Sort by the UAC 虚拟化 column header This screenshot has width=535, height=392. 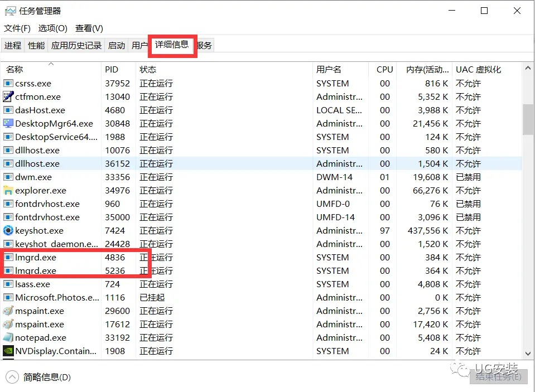[487, 69]
